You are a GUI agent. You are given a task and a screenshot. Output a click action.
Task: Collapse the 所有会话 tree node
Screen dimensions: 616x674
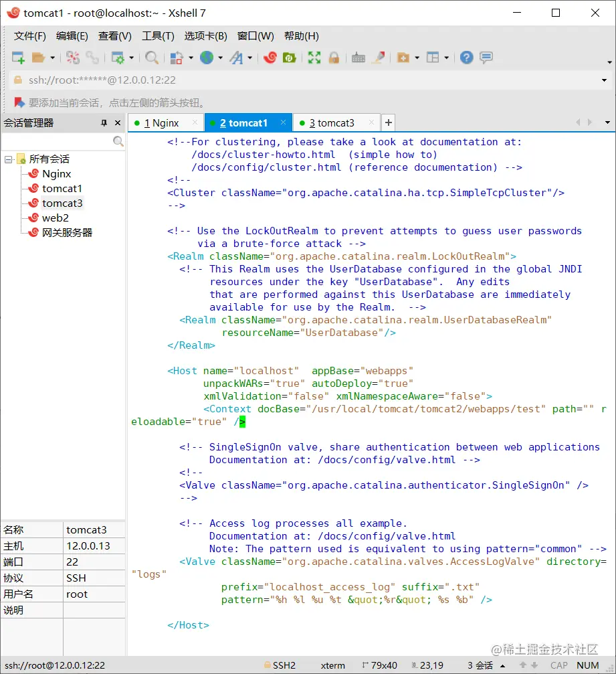point(8,159)
